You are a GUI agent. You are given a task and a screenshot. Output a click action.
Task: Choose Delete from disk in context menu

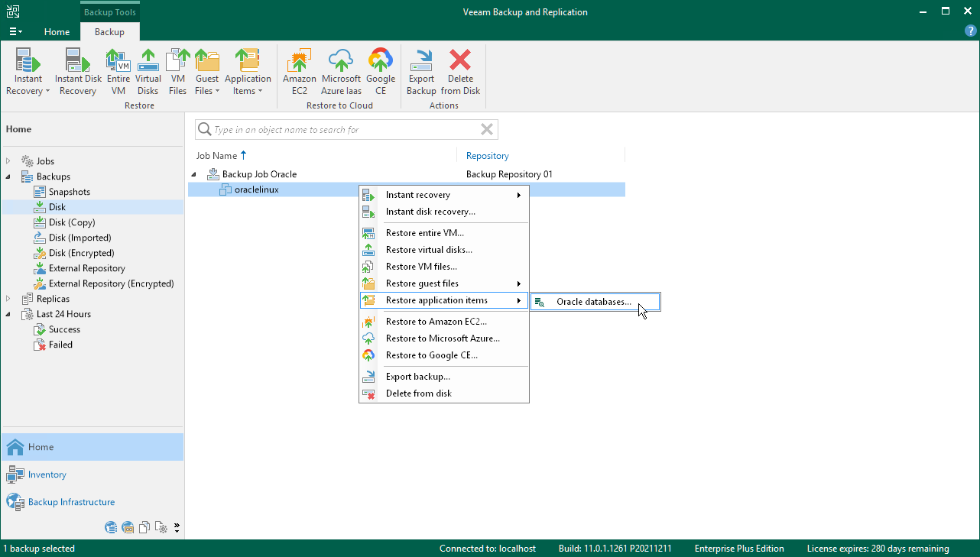point(444,393)
